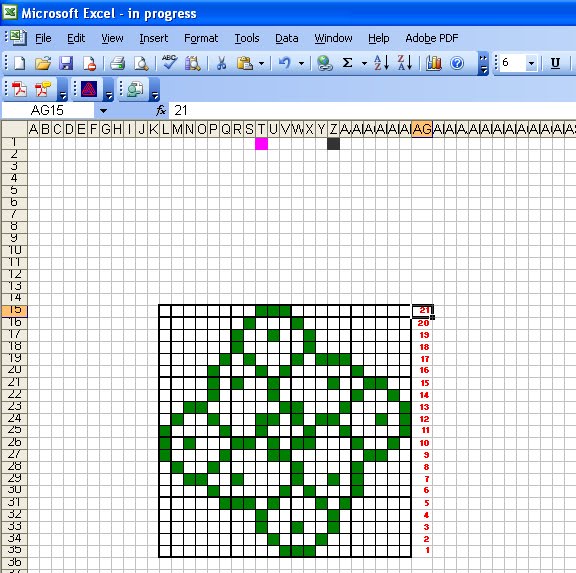576x573 pixels.
Task: Click the cell with red number 20
Action: coord(422,323)
